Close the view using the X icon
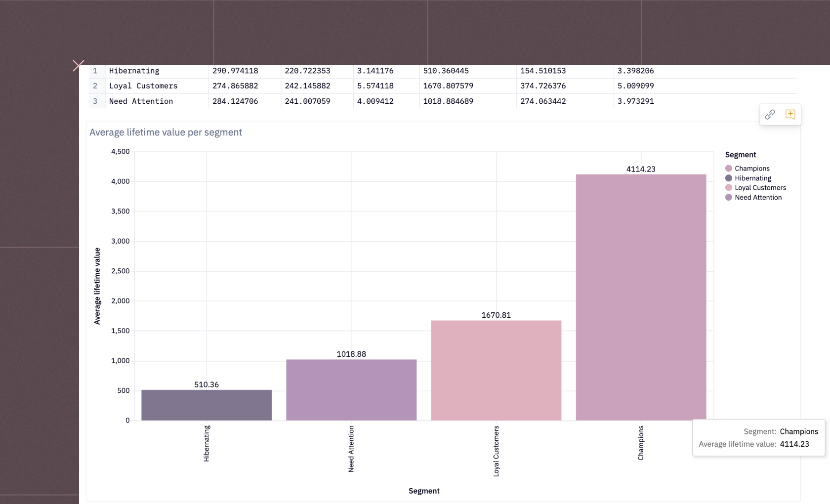830x504 pixels. (x=79, y=65)
